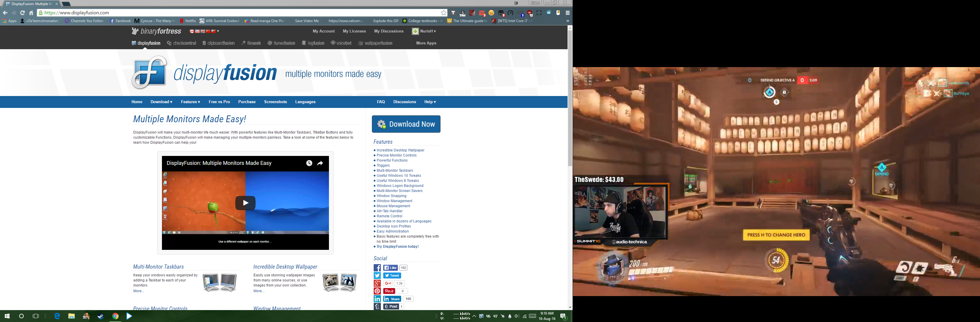980x322 pixels.
Task: Open the Free vs Pro page
Action: pyautogui.click(x=219, y=102)
